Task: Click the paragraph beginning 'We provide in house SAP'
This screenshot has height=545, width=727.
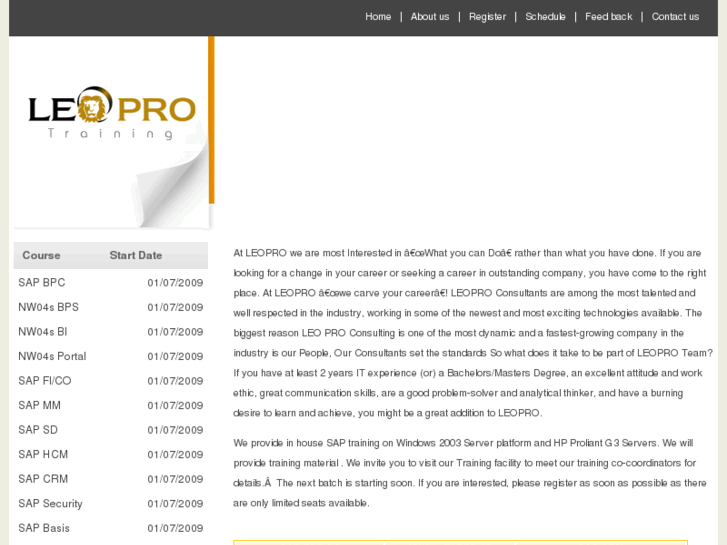Action: pos(470,473)
